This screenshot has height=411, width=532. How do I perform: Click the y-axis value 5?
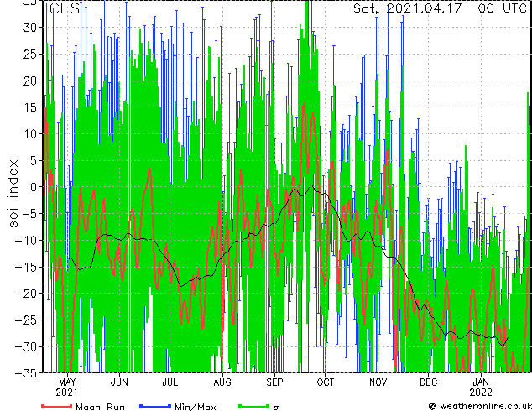point(35,161)
